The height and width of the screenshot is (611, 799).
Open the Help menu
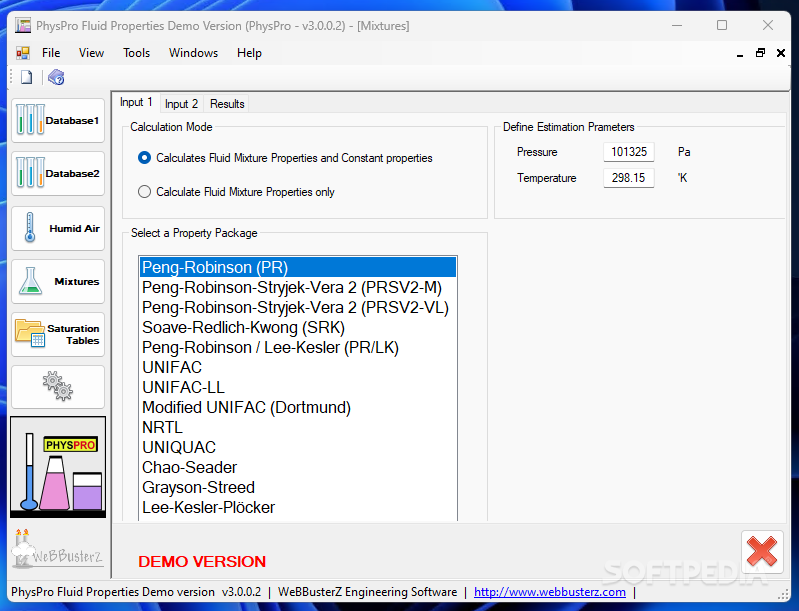coord(249,53)
